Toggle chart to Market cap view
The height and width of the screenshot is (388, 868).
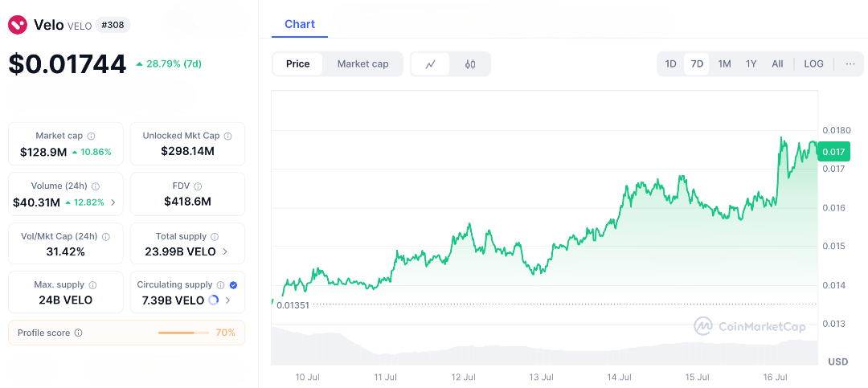click(362, 64)
